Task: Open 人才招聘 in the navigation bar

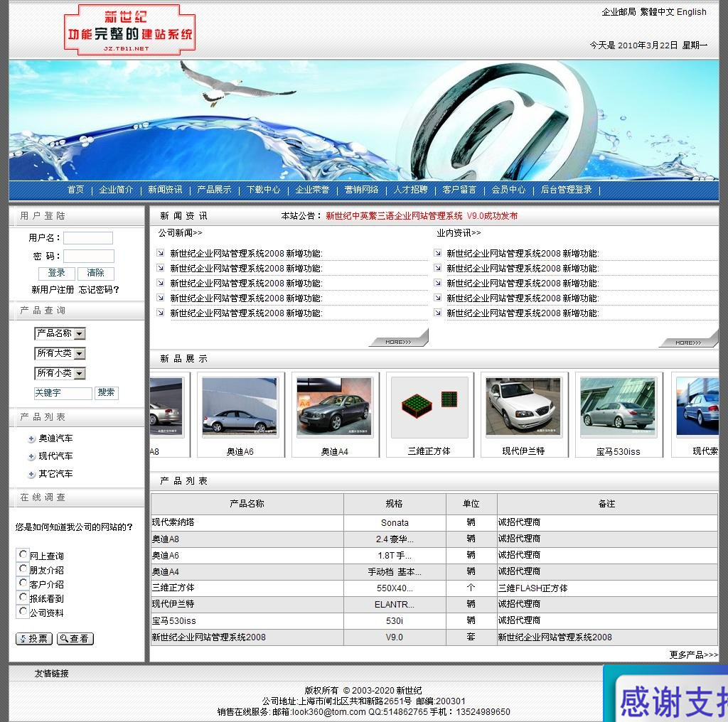Action: pos(410,190)
